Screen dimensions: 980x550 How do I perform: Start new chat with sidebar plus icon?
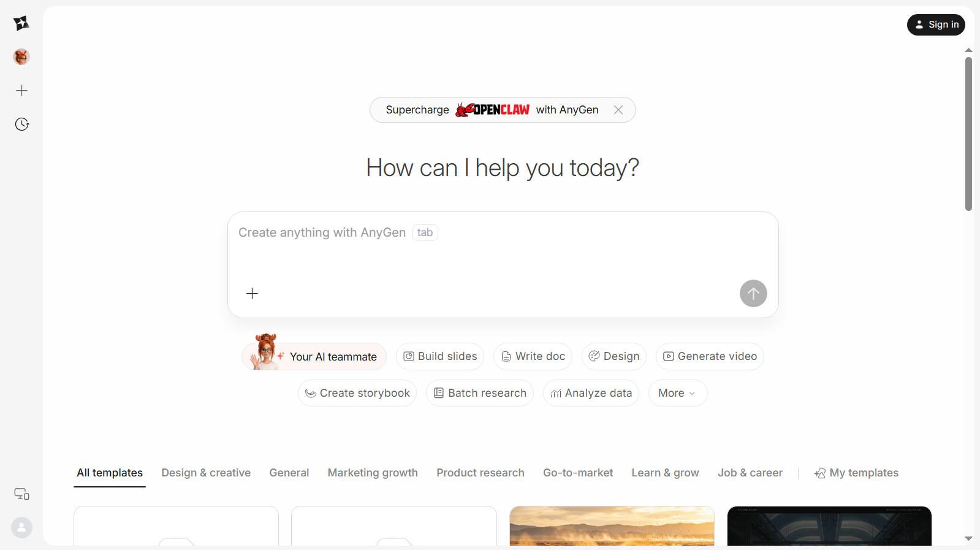(x=21, y=91)
